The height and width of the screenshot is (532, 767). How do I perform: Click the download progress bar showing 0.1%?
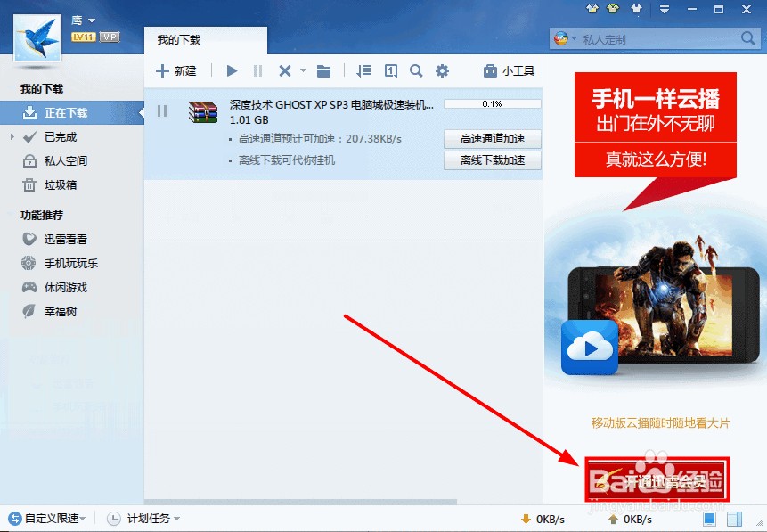pos(492,103)
